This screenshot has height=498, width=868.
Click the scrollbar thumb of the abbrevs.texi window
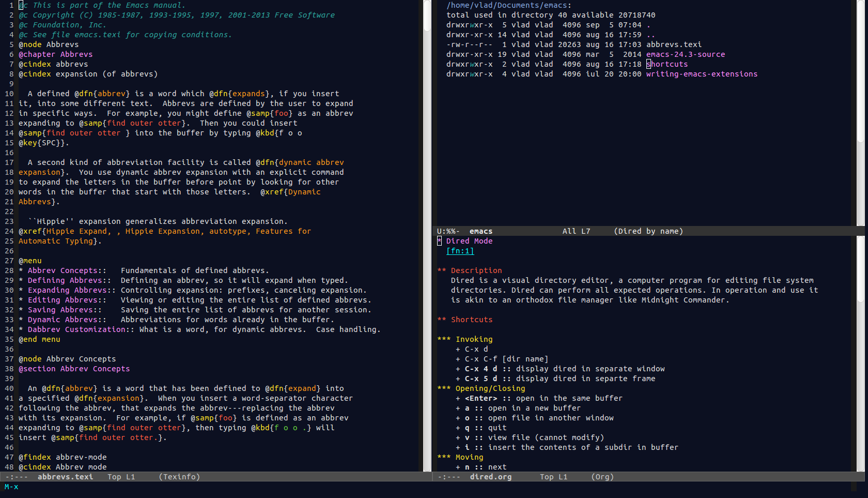(x=427, y=16)
